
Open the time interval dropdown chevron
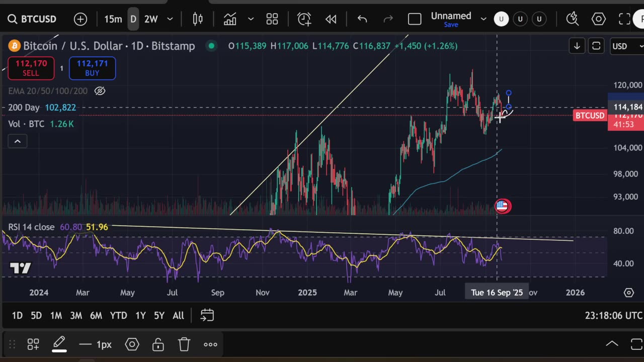(x=170, y=19)
